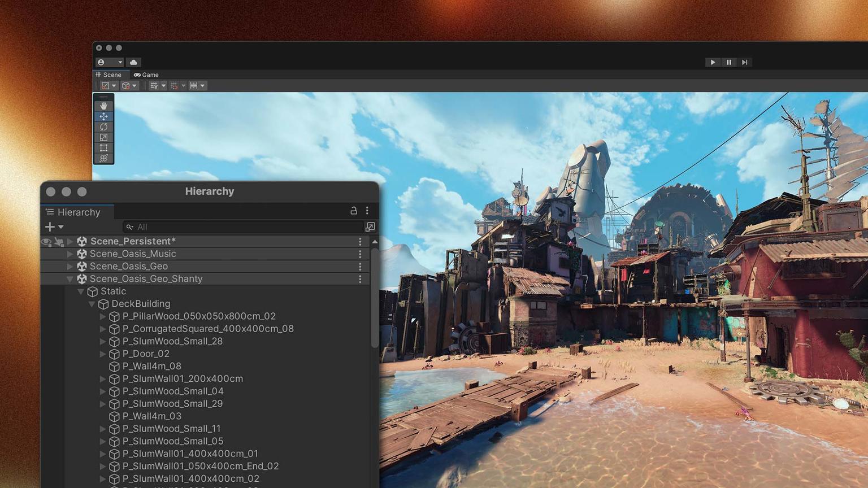Open the Hierarchy panel kebab options menu
Image resolution: width=868 pixels, height=488 pixels.
[368, 211]
